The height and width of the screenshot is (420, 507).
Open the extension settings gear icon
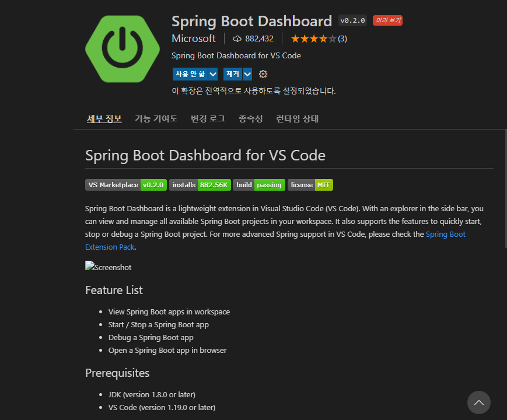pyautogui.click(x=263, y=74)
